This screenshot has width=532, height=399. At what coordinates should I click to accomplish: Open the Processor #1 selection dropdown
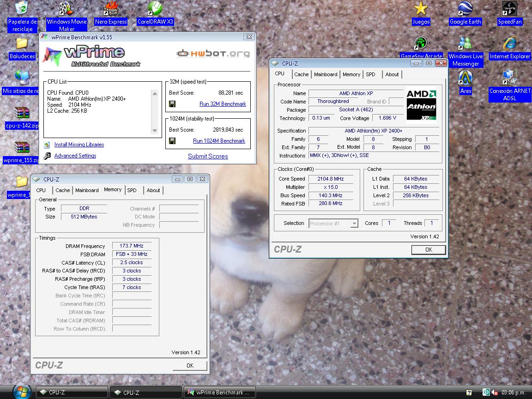333,224
